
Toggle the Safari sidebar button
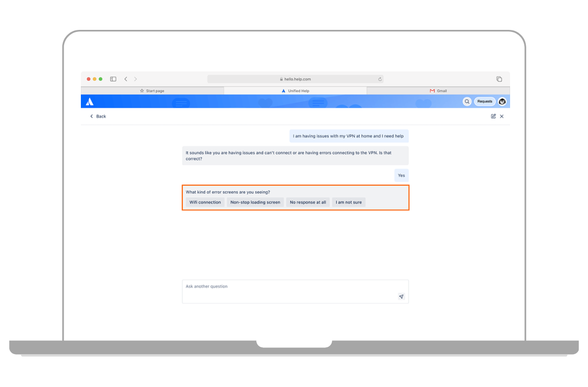113,79
